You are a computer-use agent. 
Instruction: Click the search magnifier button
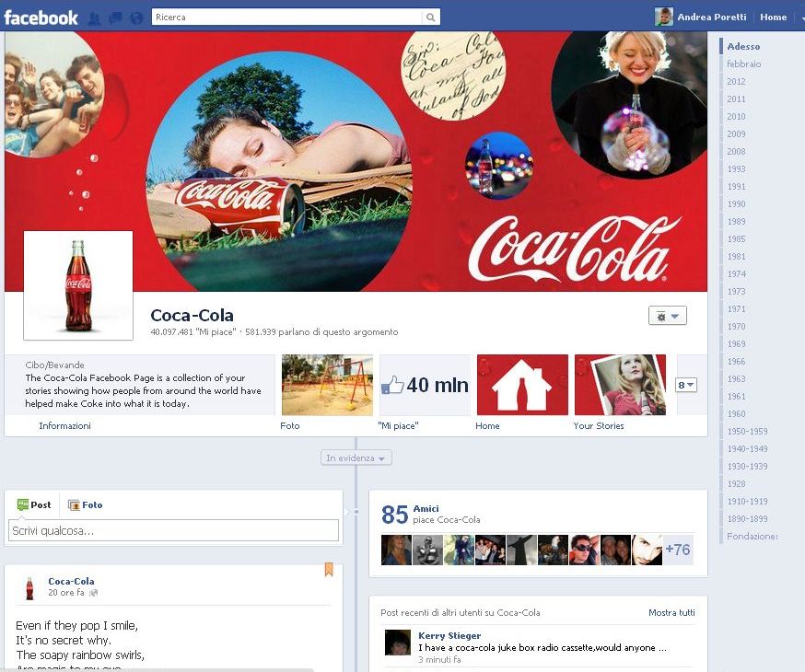click(x=430, y=17)
